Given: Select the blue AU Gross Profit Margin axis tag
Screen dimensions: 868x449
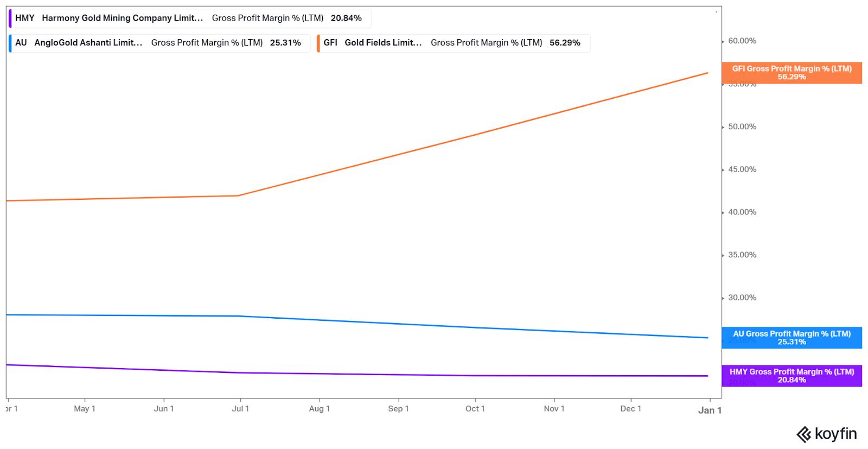Looking at the screenshot, I should (792, 338).
